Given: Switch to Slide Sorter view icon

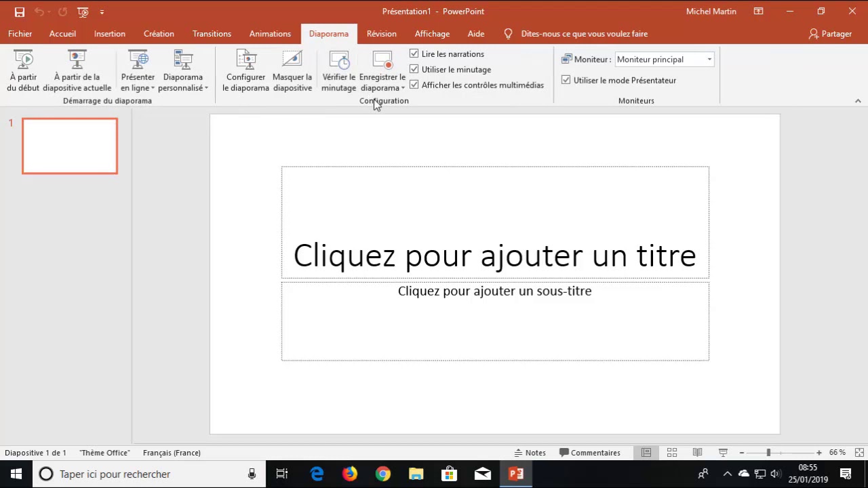Looking at the screenshot, I should (x=672, y=453).
